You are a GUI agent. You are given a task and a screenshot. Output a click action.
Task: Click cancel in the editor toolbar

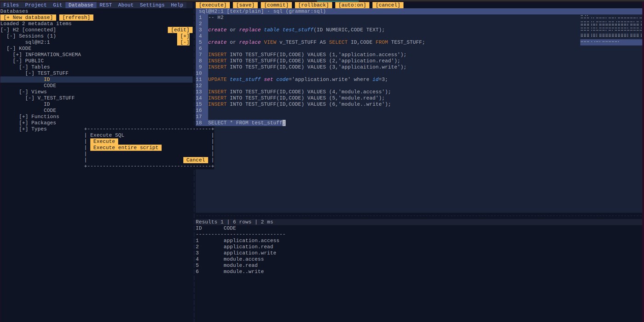pyautogui.click(x=388, y=5)
